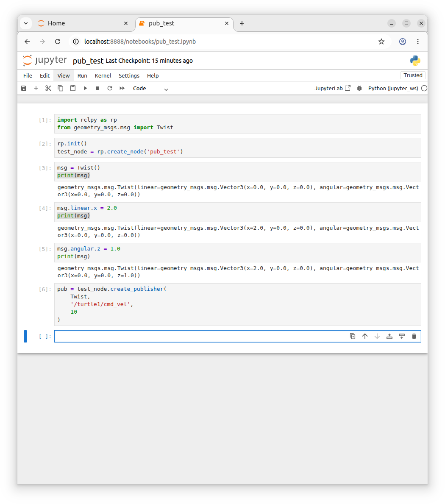The height and width of the screenshot is (504, 445).
Task: Switch kernel via Python (jupyter_ws) label
Action: point(393,89)
